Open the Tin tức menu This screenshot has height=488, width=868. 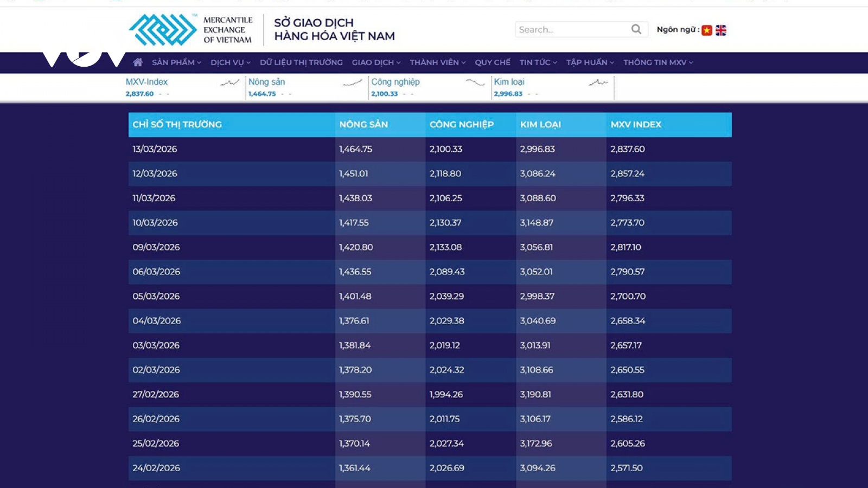538,62
